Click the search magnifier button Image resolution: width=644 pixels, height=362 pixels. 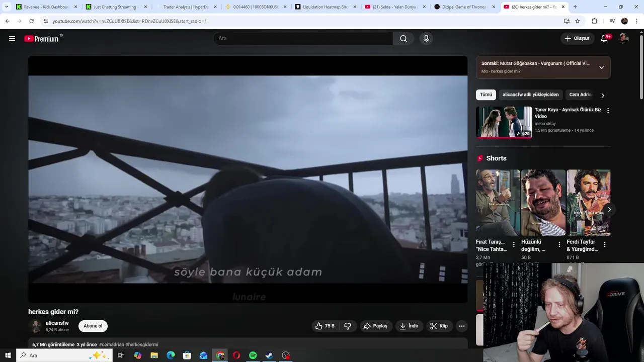point(404,39)
